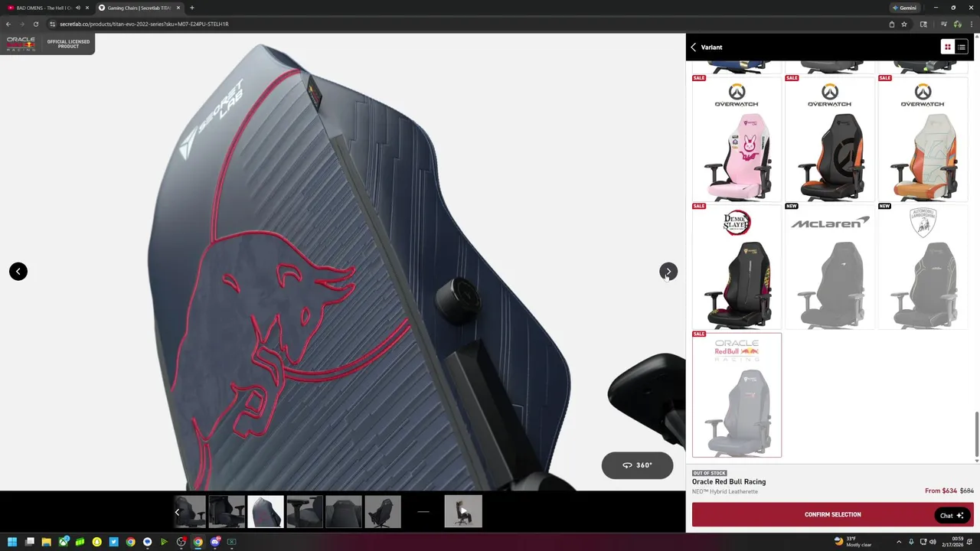Click the 'From $634' price text

941,491
